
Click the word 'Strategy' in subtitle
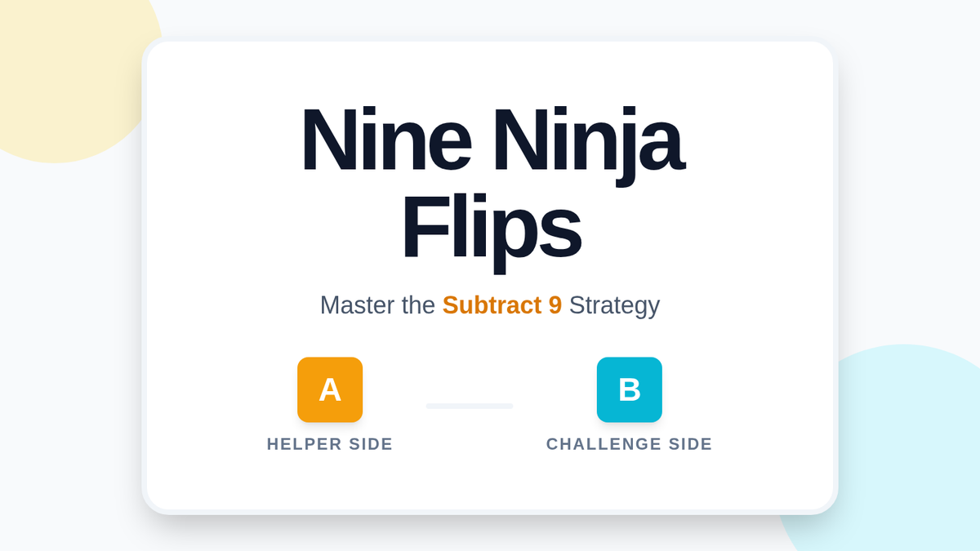pos(614,305)
